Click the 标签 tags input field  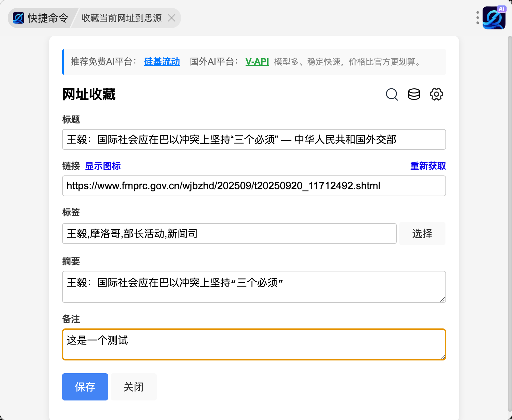229,234
